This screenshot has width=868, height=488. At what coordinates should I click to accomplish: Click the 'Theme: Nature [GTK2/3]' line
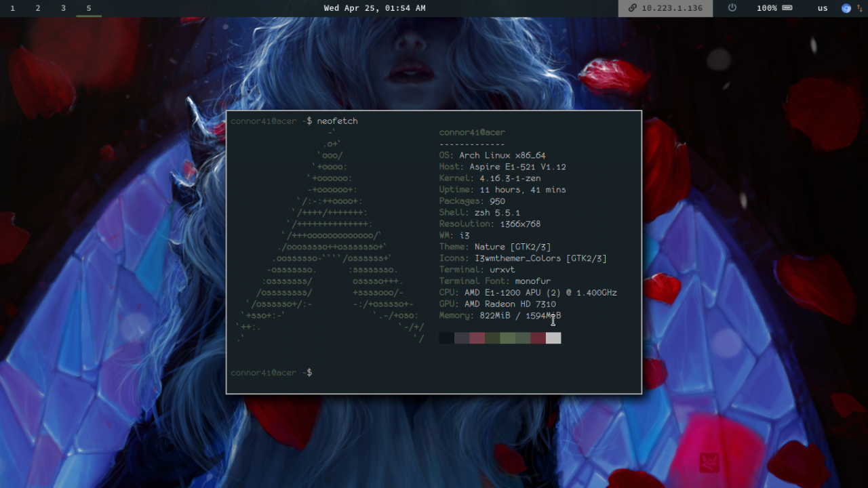tap(495, 247)
